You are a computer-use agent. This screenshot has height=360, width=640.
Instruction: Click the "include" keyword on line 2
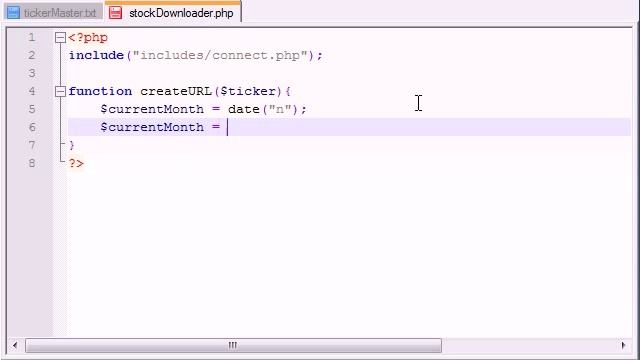[x=96, y=56]
